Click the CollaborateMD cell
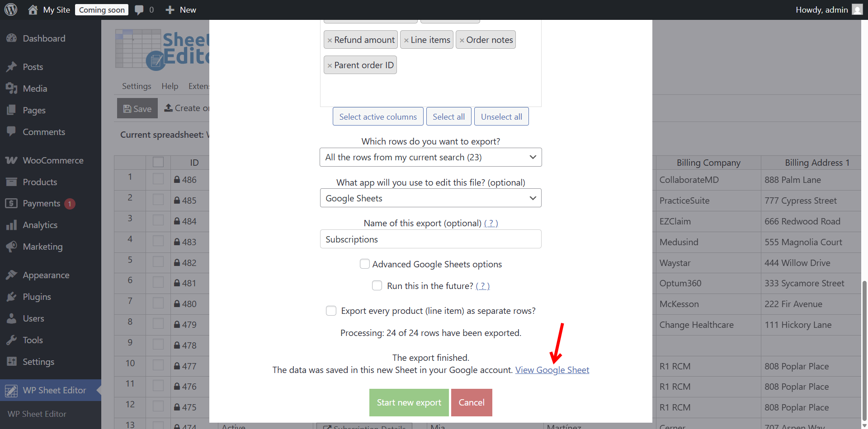This screenshot has height=429, width=868. pos(708,180)
